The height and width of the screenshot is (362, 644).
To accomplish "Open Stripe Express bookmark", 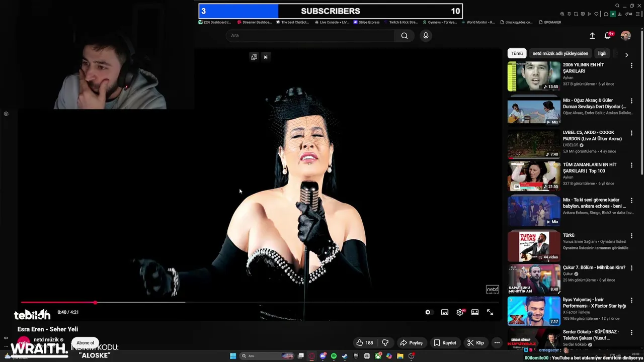I will click(x=366, y=22).
